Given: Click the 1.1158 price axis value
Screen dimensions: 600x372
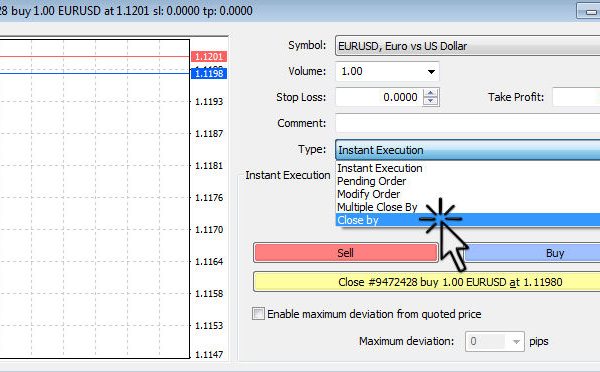Looking at the screenshot, I should pos(209,294).
